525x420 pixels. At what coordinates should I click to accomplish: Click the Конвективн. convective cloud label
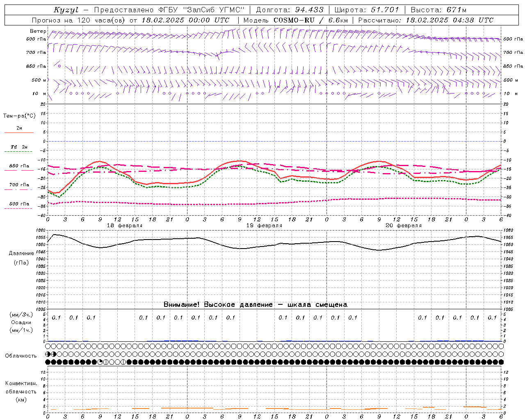coord(21,383)
